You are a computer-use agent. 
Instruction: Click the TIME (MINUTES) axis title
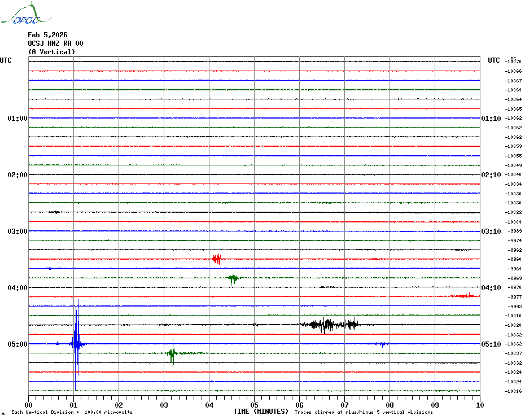click(x=261, y=412)
